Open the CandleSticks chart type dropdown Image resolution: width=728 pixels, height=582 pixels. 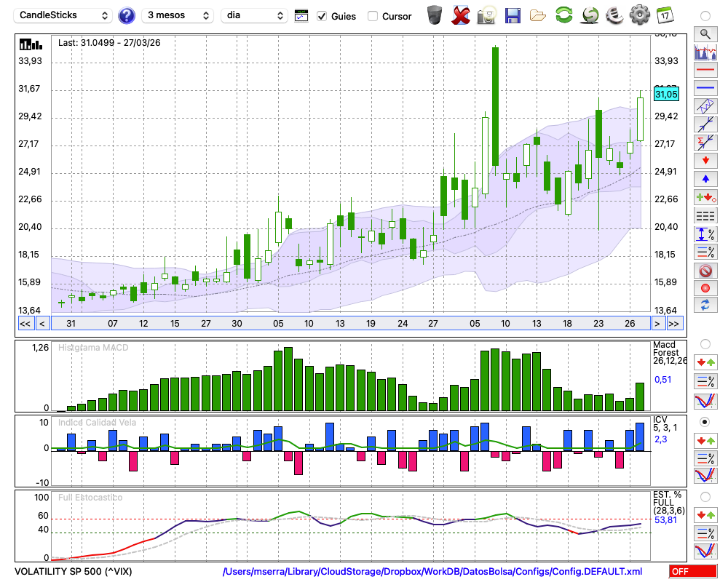64,15
